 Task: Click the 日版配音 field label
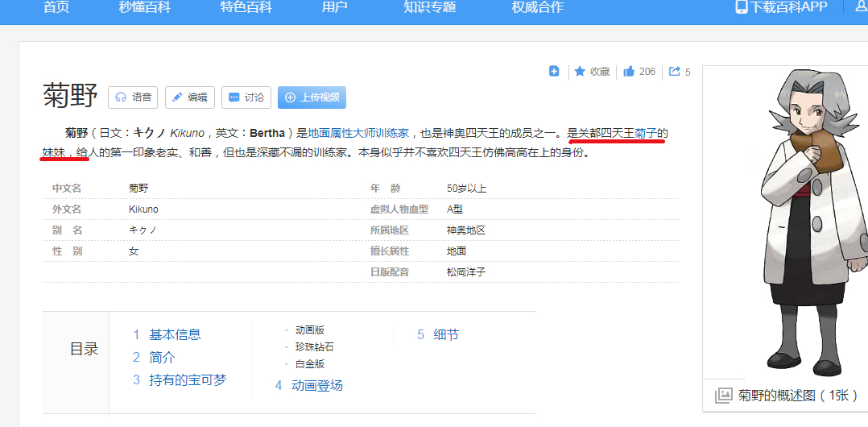(389, 272)
